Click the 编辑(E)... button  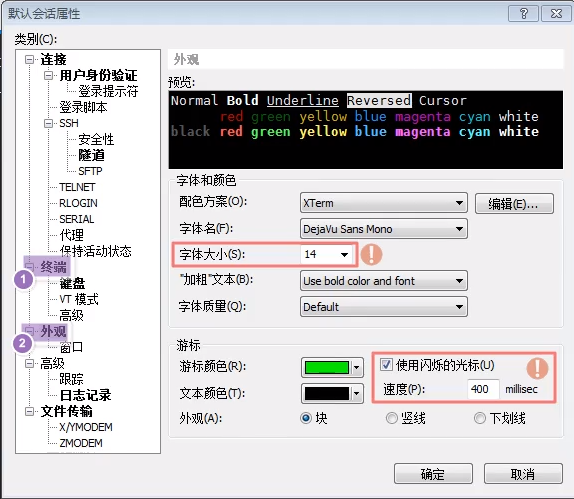coord(514,204)
